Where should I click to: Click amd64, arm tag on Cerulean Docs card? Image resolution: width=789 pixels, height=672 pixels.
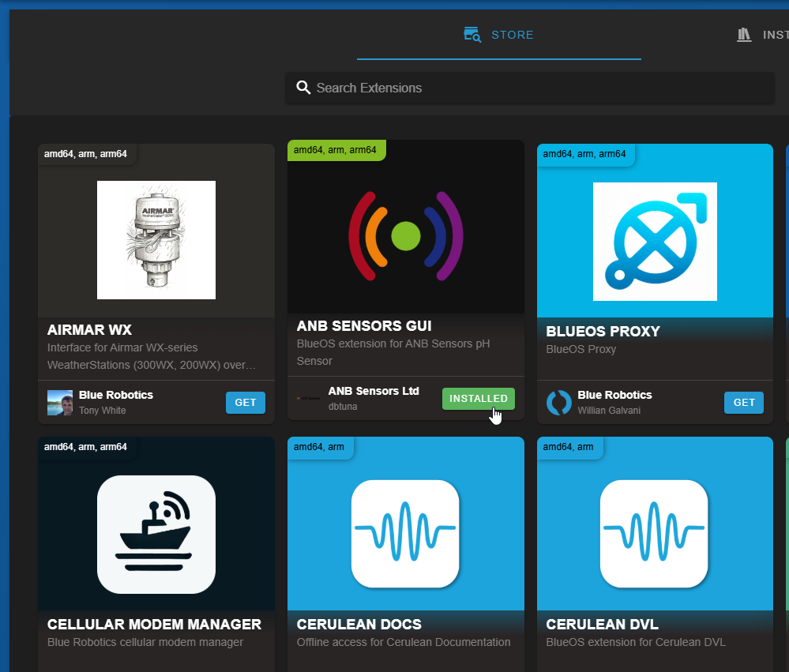pyautogui.click(x=320, y=447)
